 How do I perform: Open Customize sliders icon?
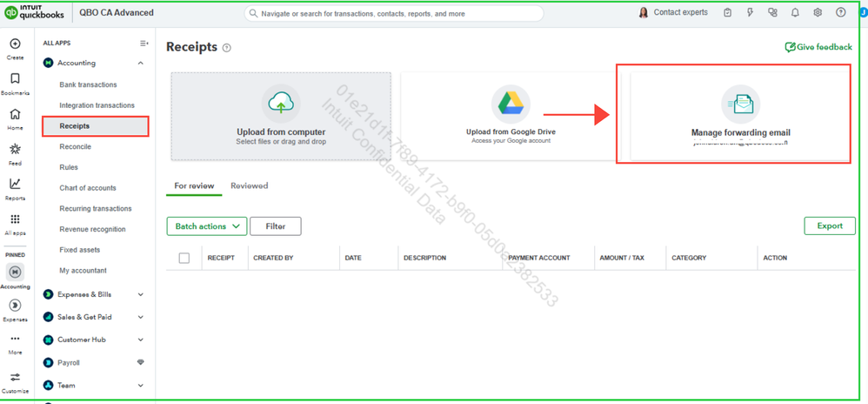click(x=15, y=377)
